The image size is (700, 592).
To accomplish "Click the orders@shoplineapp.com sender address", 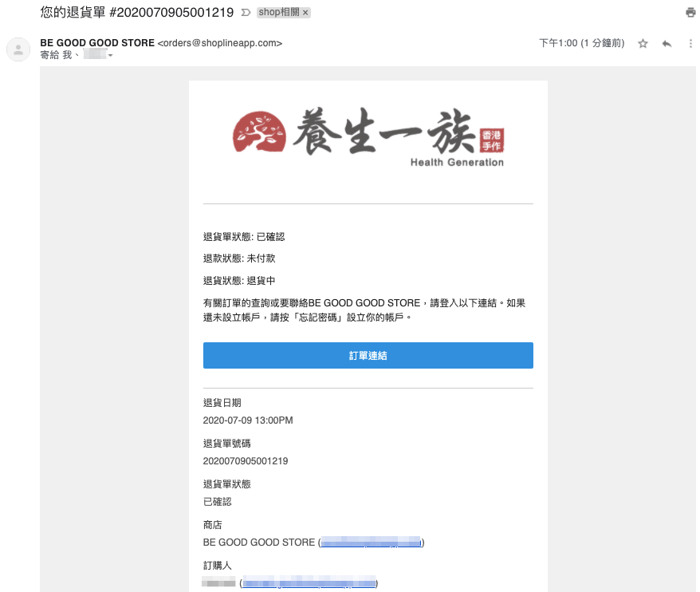I will point(219,43).
